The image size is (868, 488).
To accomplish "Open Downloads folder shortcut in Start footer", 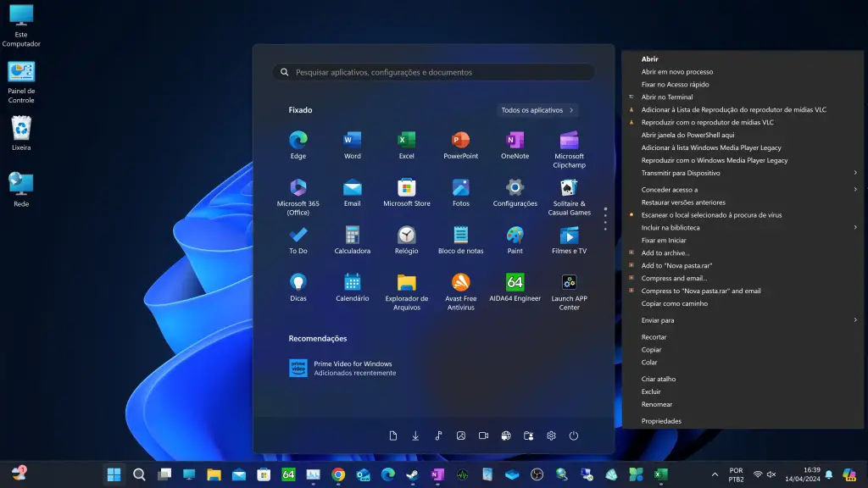I will coord(415,436).
